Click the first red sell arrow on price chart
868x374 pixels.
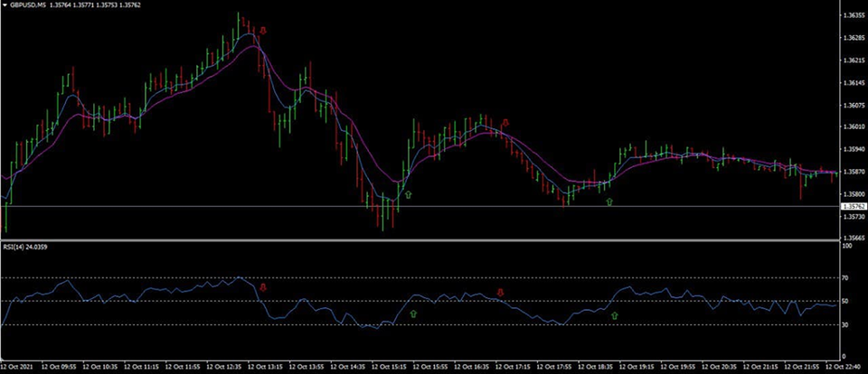[263, 31]
